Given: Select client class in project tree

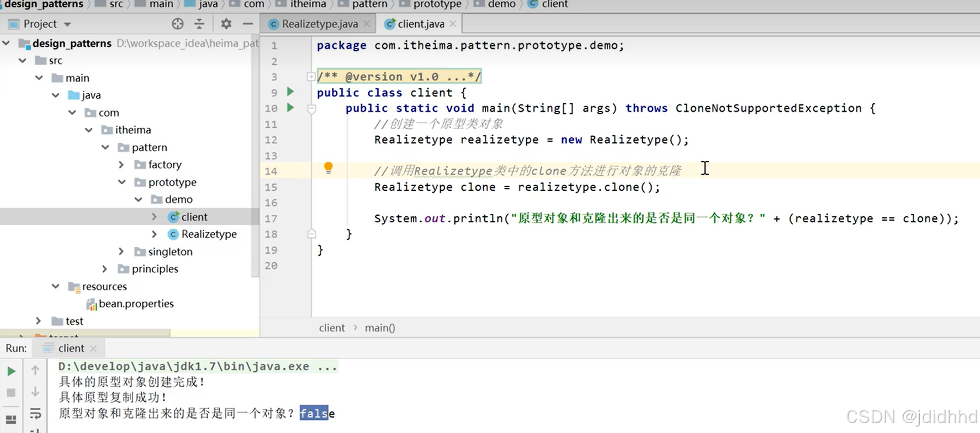Looking at the screenshot, I should 194,217.
